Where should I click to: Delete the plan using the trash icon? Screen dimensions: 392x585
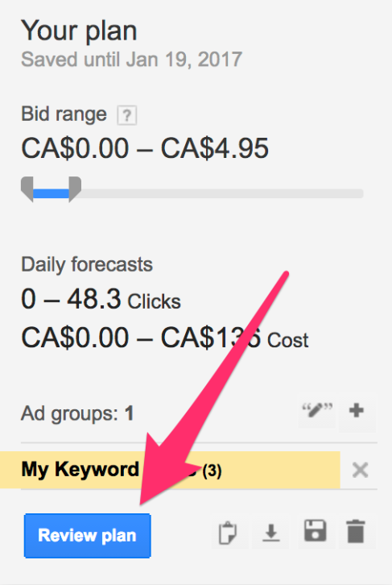[x=356, y=531]
